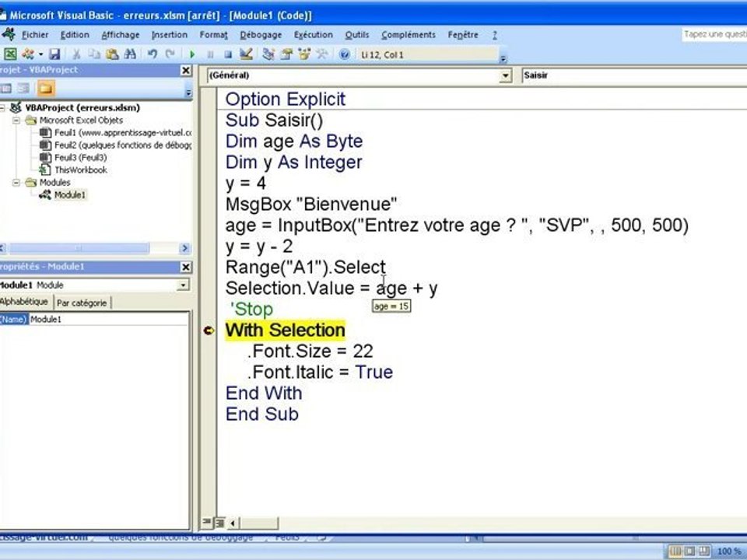Close the Project - VBAProject panel
The width and height of the screenshot is (747, 560).
click(186, 71)
